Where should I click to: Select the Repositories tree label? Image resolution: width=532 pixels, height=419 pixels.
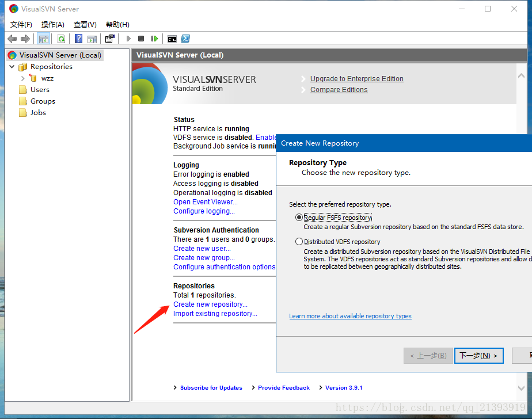pos(51,67)
